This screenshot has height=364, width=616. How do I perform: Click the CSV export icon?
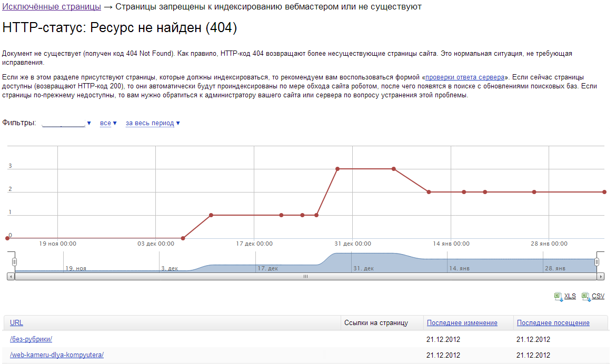pos(586,297)
